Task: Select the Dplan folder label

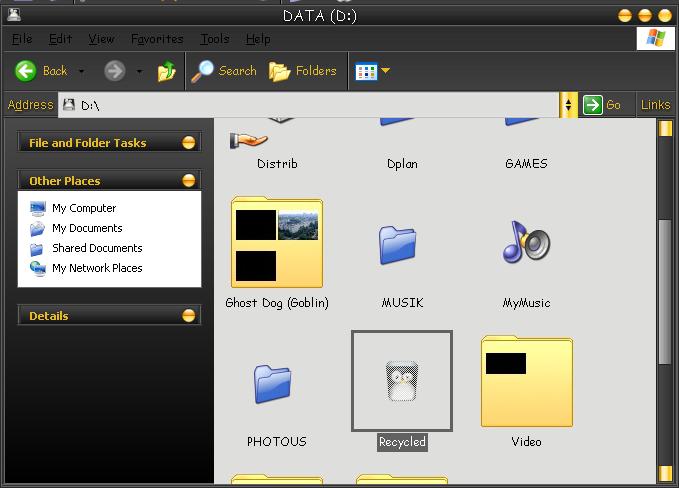Action: tap(402, 164)
